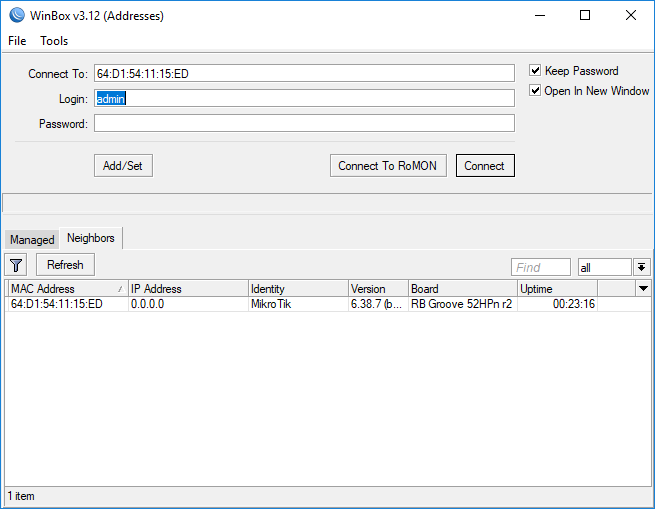Click the filter funnel icon
Image resolution: width=655 pixels, height=509 pixels.
click(x=16, y=265)
